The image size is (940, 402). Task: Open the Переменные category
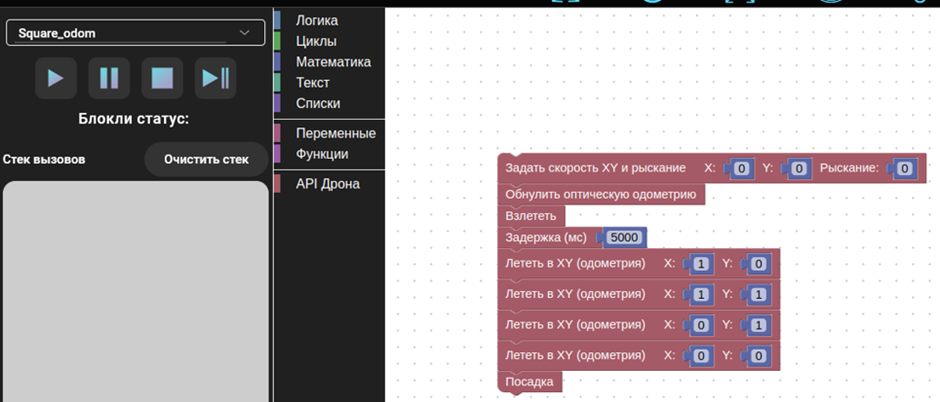335,133
